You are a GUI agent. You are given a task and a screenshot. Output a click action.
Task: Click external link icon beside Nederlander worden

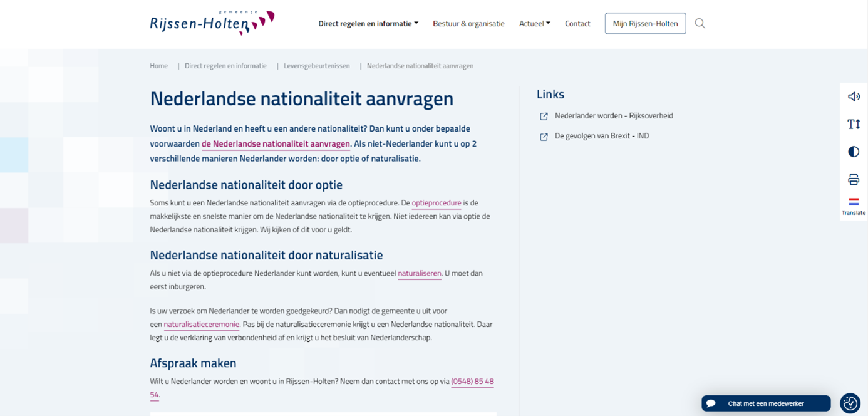tap(544, 117)
